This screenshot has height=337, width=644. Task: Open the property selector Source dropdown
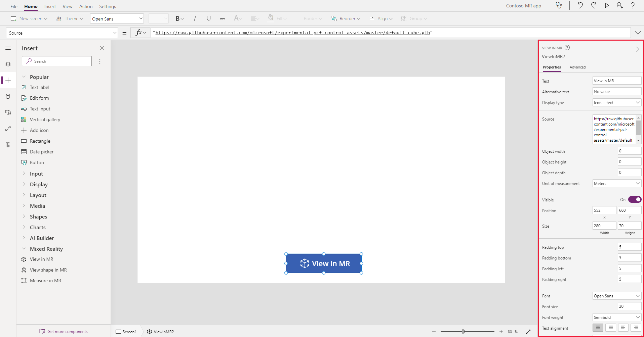click(x=62, y=33)
